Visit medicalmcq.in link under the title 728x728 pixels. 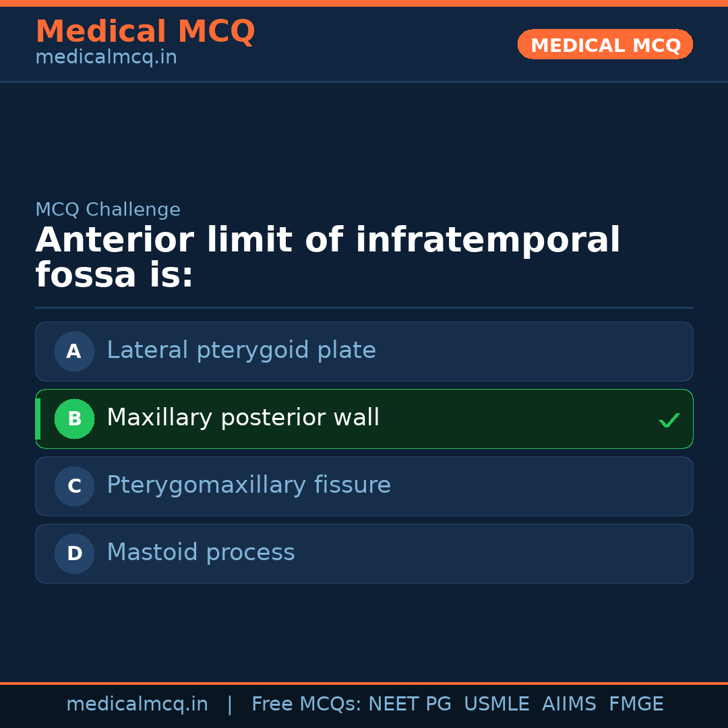click(106, 57)
